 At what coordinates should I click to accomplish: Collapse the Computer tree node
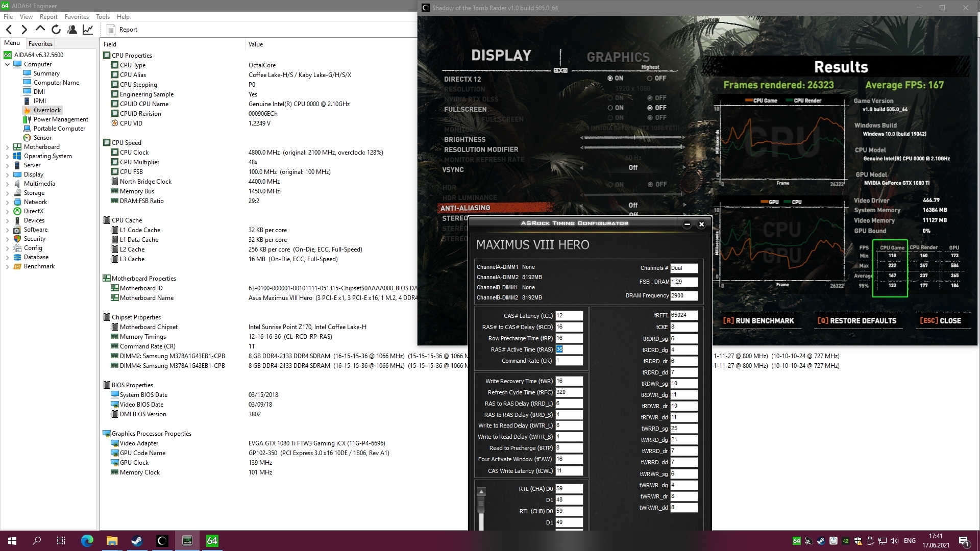7,64
